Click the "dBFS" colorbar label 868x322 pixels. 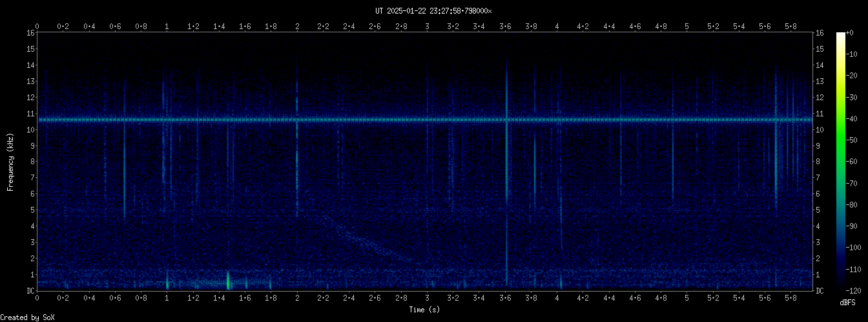click(x=847, y=303)
